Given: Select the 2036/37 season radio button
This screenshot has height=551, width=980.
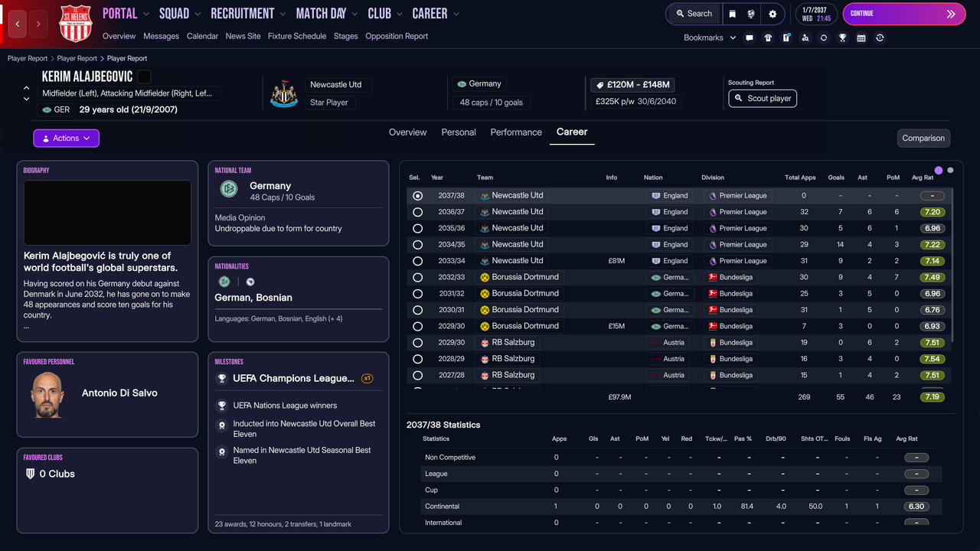Looking at the screenshot, I should point(417,212).
